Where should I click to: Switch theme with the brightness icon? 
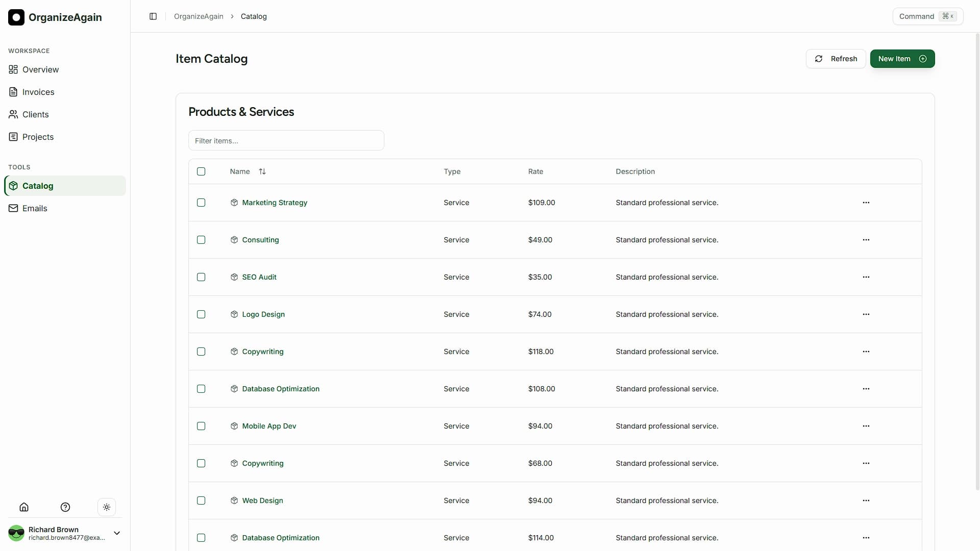[x=107, y=507]
